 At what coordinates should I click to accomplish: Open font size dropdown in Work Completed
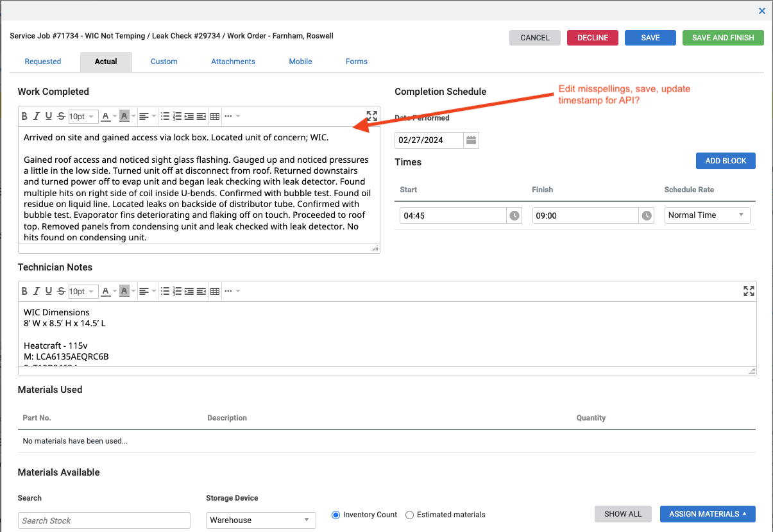pos(83,116)
